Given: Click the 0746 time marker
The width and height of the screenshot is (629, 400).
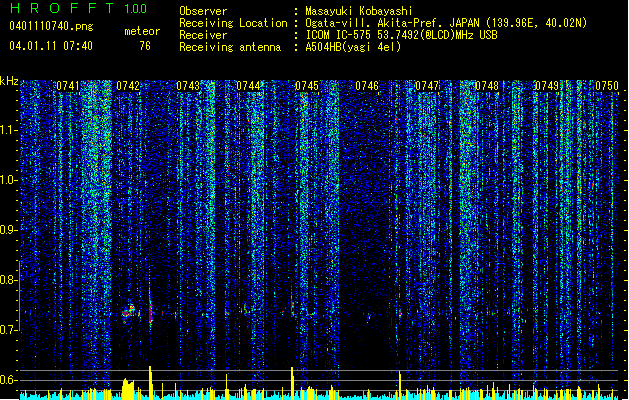Looking at the screenshot, I should 367,86.
